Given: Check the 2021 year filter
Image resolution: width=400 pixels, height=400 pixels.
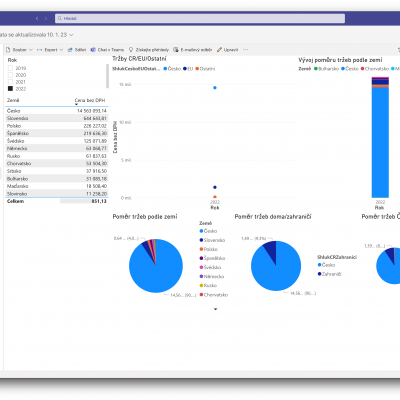Looking at the screenshot, I should (10, 82).
